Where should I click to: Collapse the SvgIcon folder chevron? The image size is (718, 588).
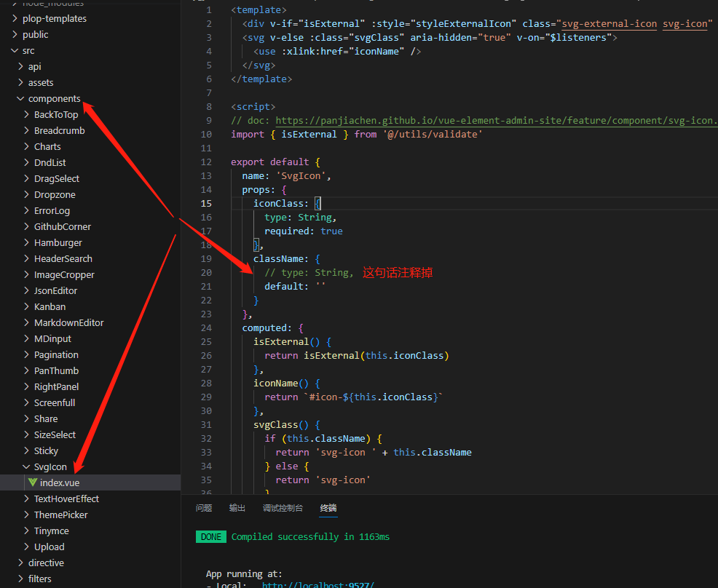26,466
